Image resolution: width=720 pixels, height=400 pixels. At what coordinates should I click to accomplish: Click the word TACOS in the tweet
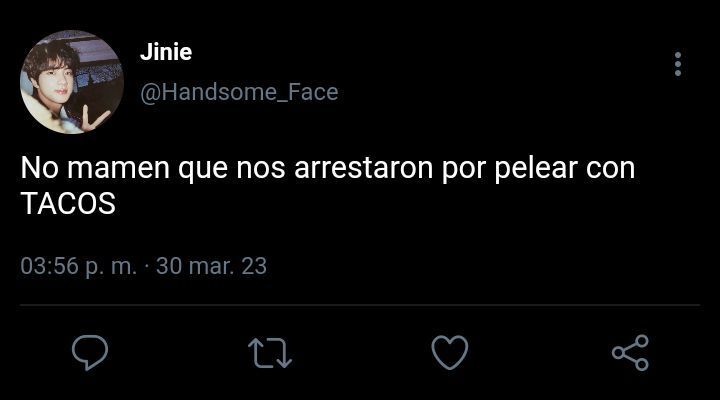click(68, 203)
